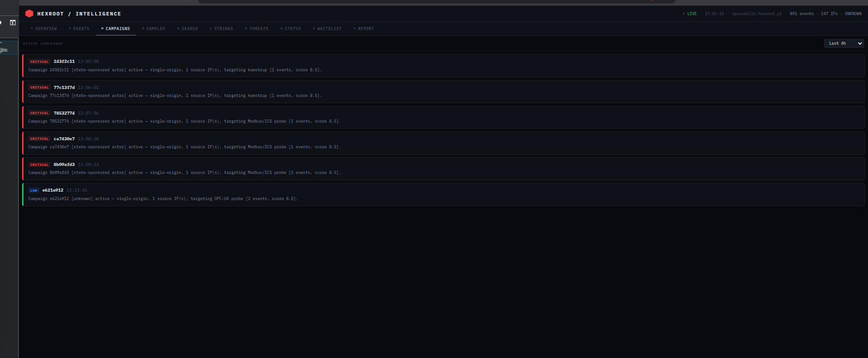Open the Status tab
Image resolution: width=868 pixels, height=358 pixels.
tap(291, 29)
